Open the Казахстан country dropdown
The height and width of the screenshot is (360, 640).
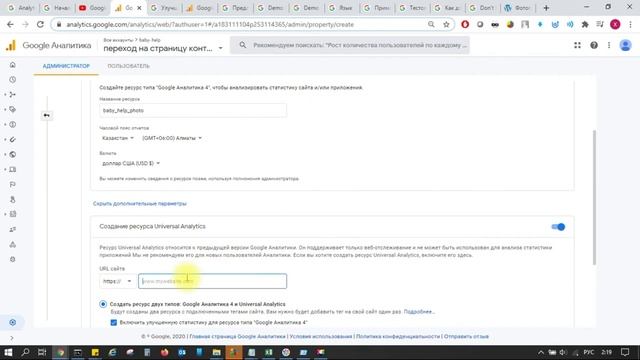click(118, 138)
